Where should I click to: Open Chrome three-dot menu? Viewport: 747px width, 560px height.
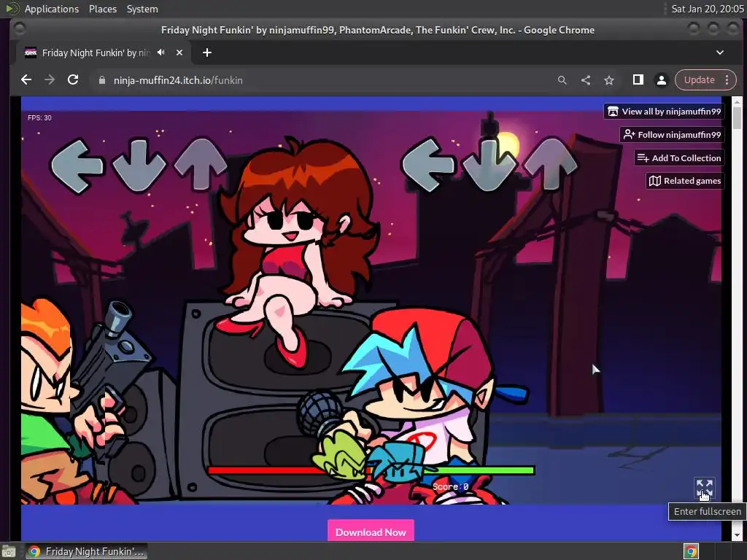pyautogui.click(x=727, y=80)
